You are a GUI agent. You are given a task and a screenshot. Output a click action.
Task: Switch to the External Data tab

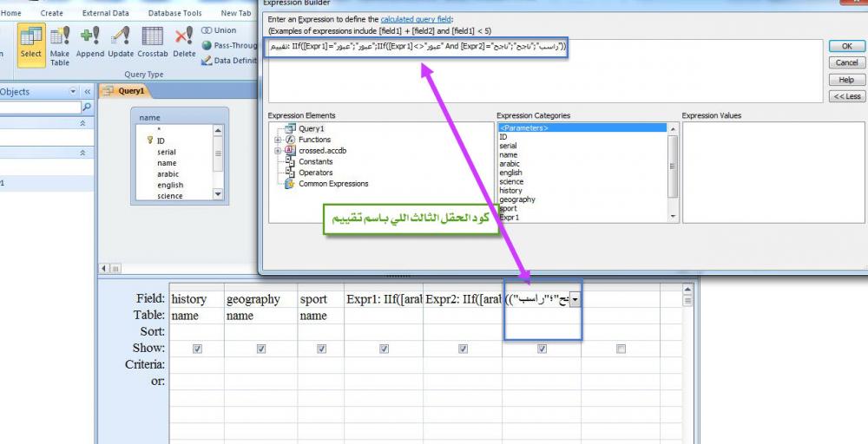(x=105, y=13)
